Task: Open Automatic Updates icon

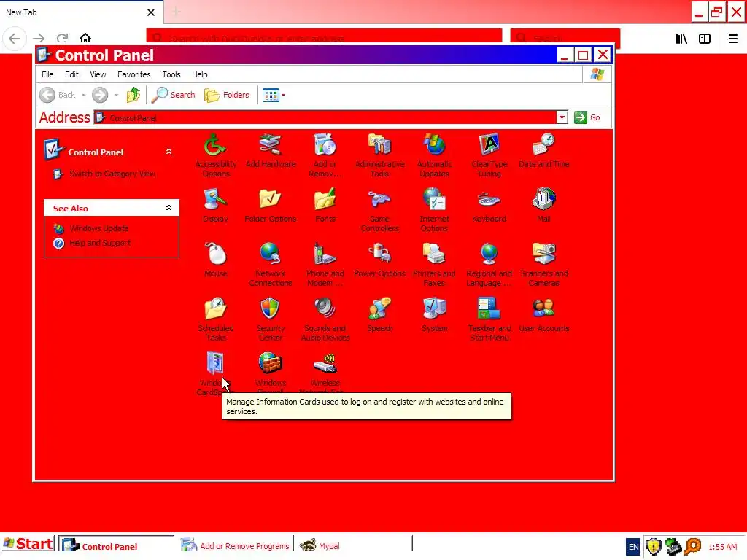Action: pyautogui.click(x=435, y=145)
